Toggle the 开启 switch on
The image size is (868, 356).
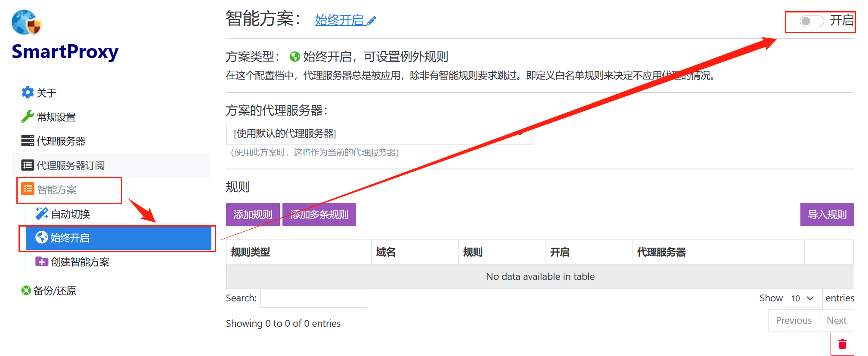[812, 21]
